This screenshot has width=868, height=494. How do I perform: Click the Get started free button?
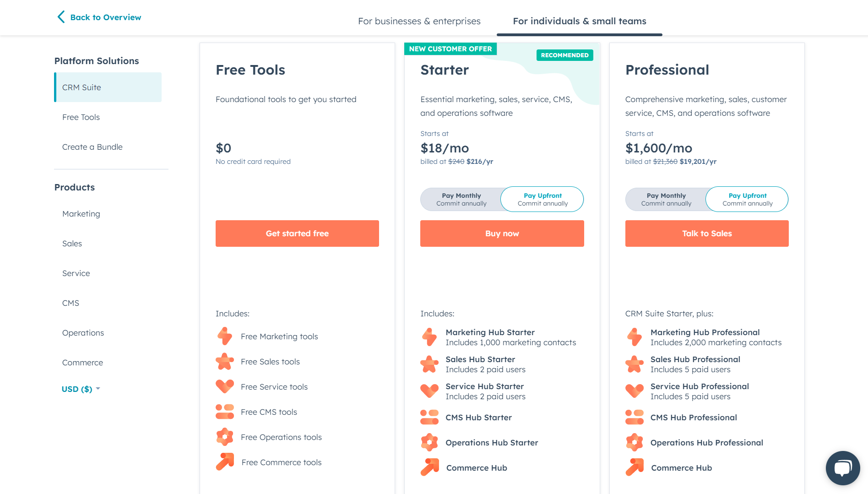coord(297,233)
